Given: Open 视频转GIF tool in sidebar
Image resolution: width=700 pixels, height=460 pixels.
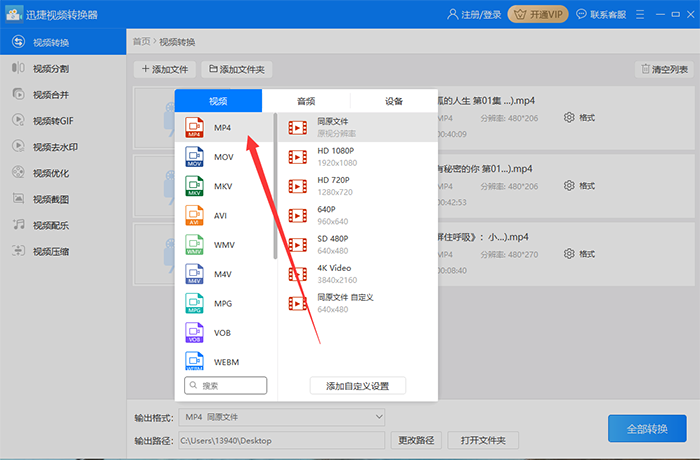Looking at the screenshot, I should coord(52,120).
